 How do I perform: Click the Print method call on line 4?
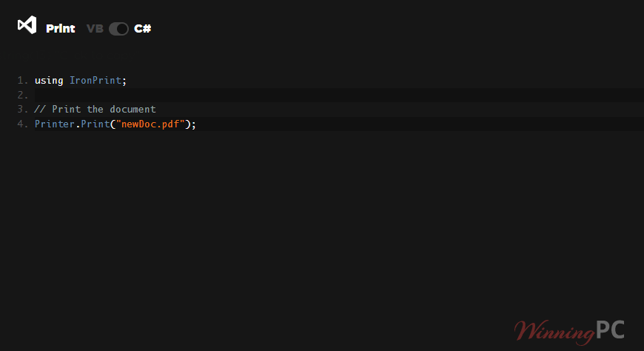point(95,124)
